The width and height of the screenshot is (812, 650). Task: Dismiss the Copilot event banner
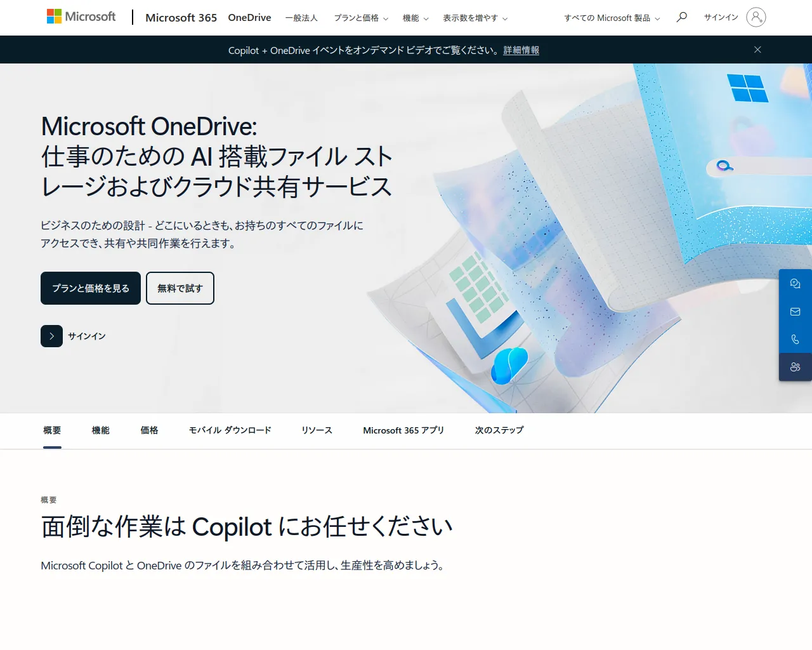click(x=757, y=50)
